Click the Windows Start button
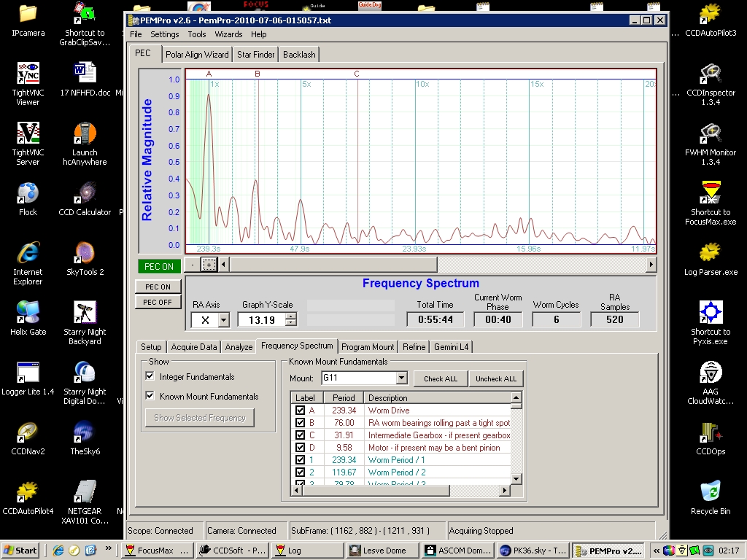 click(x=20, y=551)
